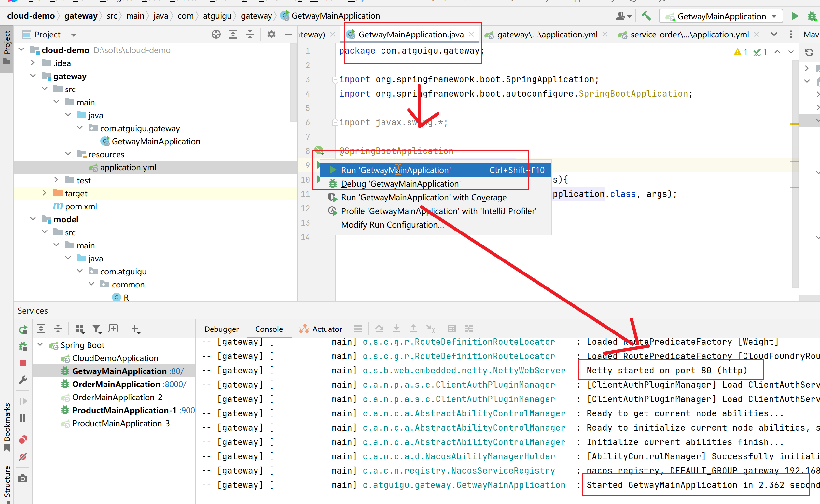Switch to service-order application.yml tab
Screen dimensions: 820x504
click(689, 34)
